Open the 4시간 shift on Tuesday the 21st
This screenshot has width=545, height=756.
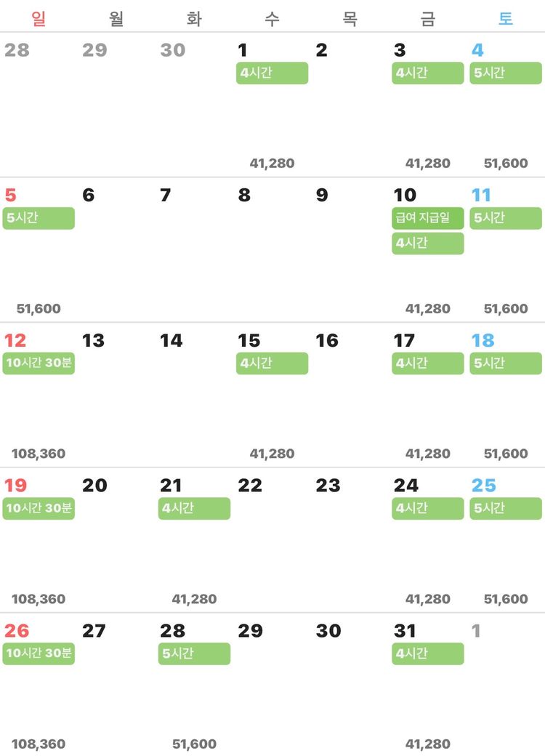(194, 508)
